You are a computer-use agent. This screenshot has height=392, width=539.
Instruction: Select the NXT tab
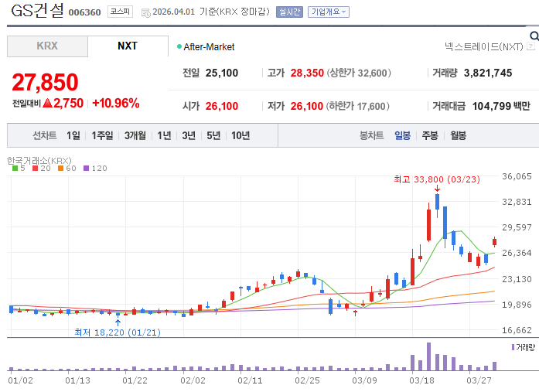tap(128, 46)
